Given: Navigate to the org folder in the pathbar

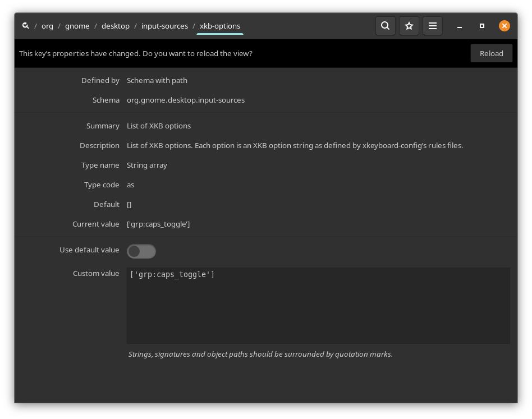Looking at the screenshot, I should click(47, 26).
